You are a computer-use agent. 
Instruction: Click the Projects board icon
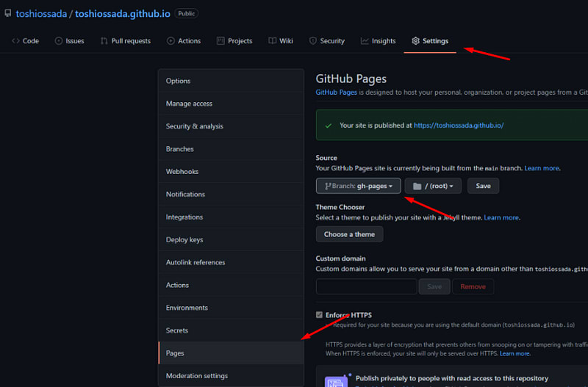click(220, 41)
